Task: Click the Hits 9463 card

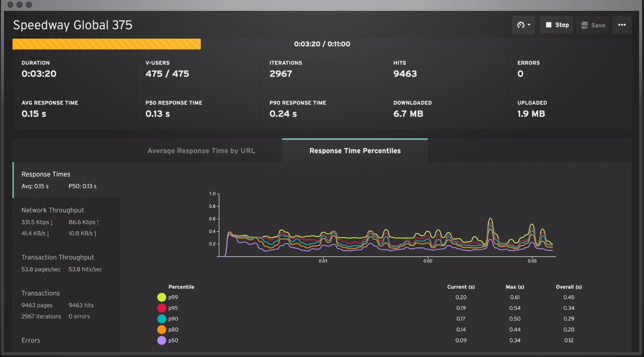Action: click(446, 70)
